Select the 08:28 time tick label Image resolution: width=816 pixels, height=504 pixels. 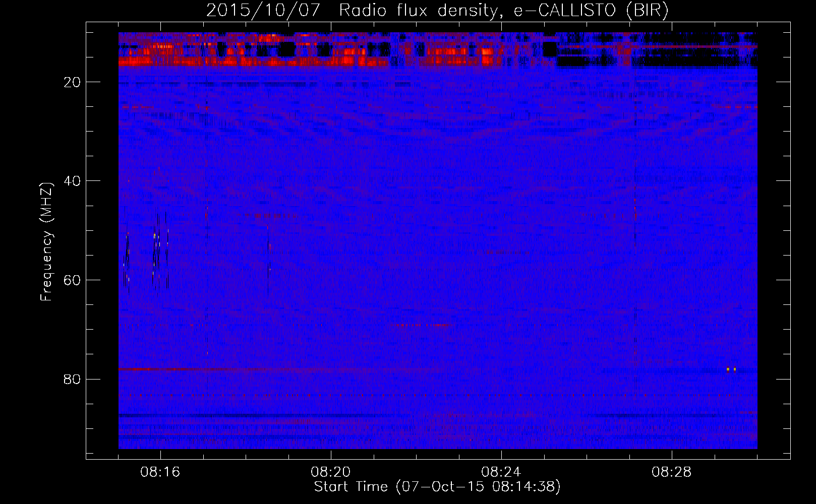(672, 472)
